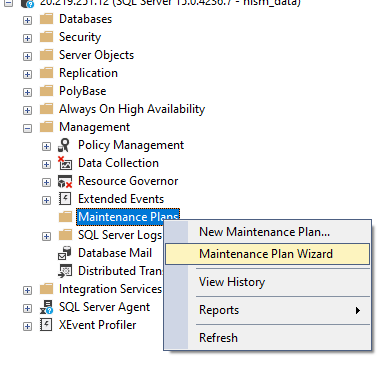Viewport: 390px width, 366px height.
Task: Expand the Resource Governor node
Action: coord(46,182)
